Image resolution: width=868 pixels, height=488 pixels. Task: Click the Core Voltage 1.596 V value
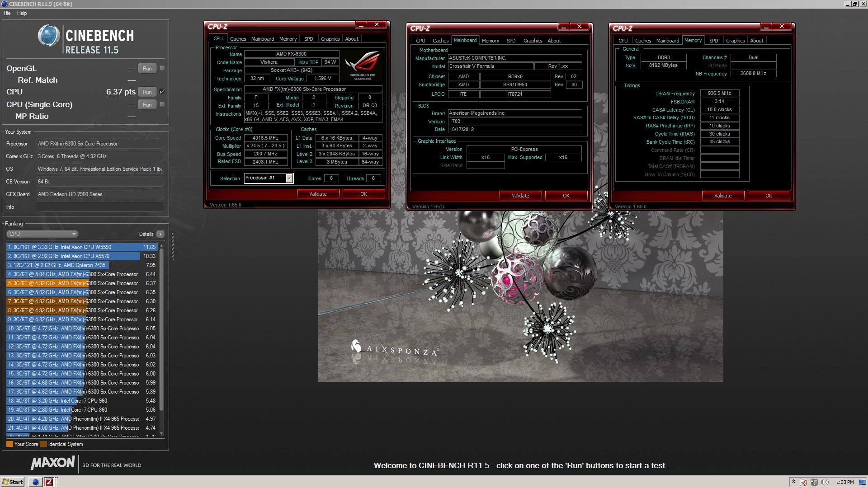pyautogui.click(x=322, y=79)
